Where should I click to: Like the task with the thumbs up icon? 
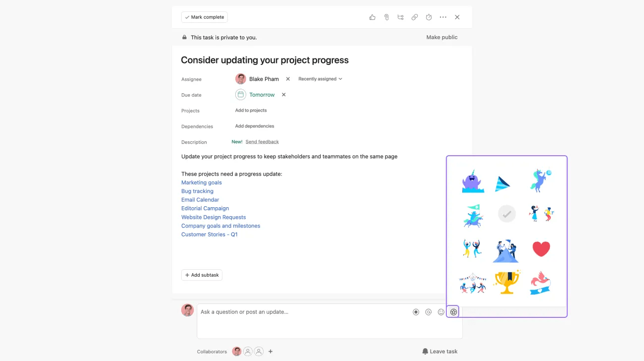pyautogui.click(x=372, y=17)
